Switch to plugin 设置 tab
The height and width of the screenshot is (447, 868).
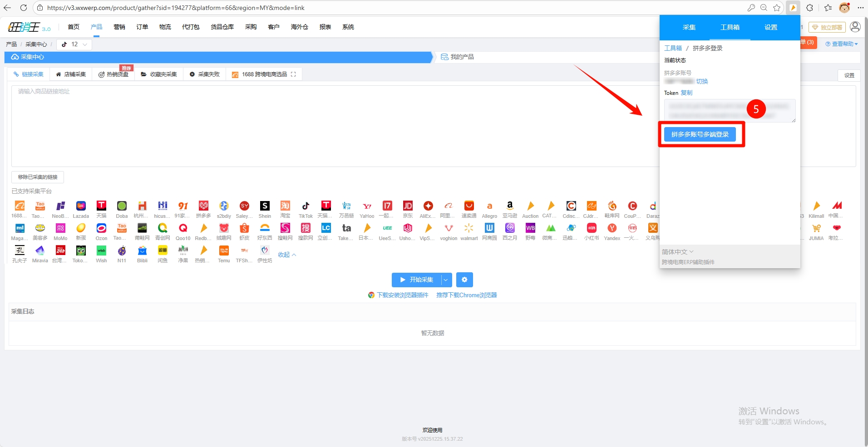click(x=770, y=28)
